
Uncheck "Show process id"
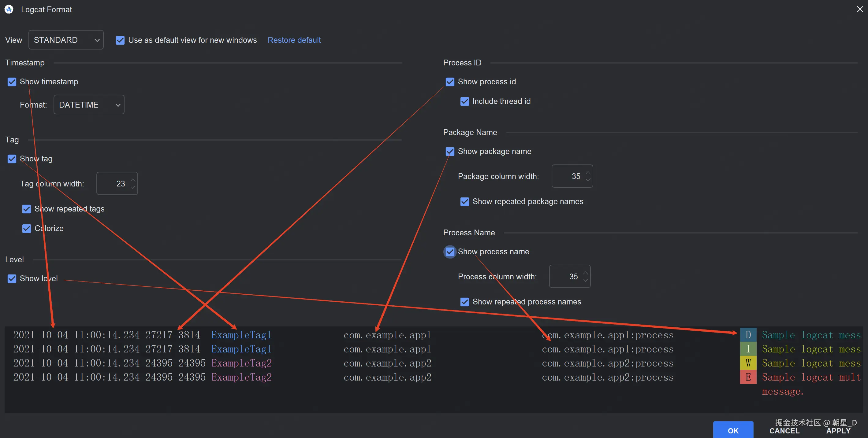click(x=449, y=82)
